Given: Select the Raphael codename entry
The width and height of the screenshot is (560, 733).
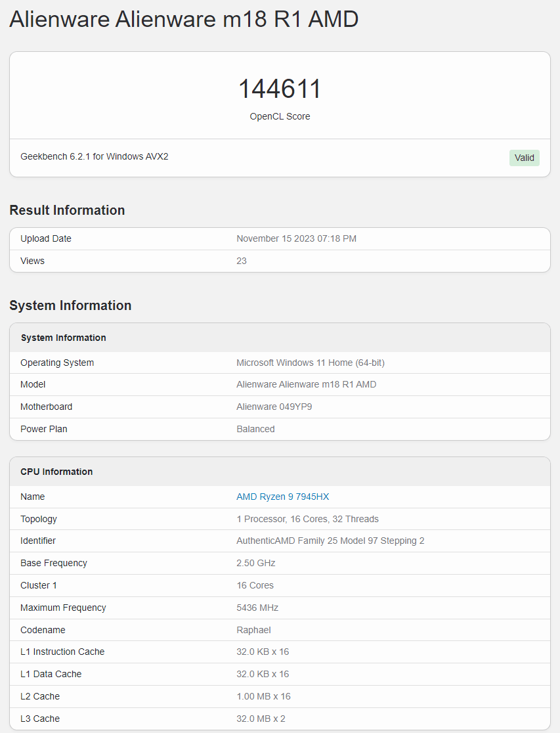Looking at the screenshot, I should (x=253, y=630).
